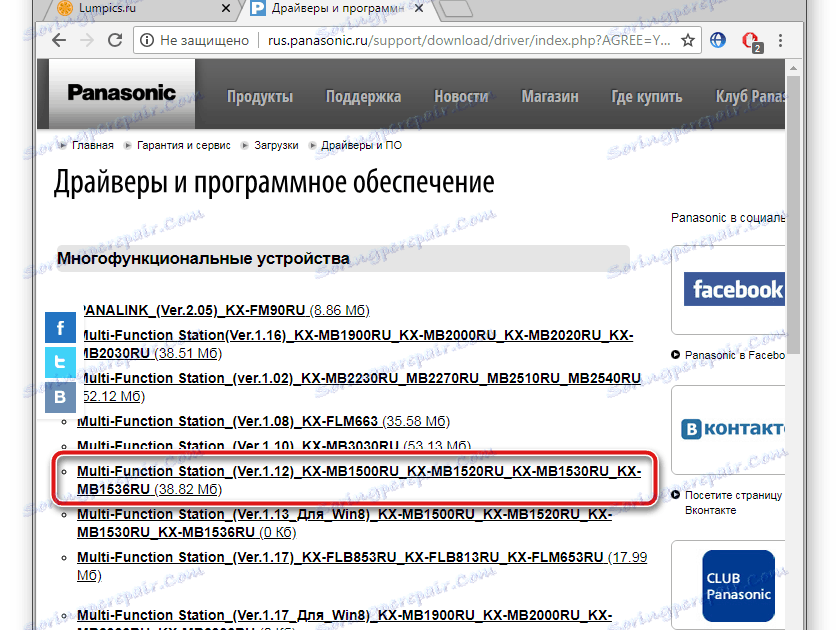Click the scrollbar up arrow
The image size is (839, 630).
point(793,68)
